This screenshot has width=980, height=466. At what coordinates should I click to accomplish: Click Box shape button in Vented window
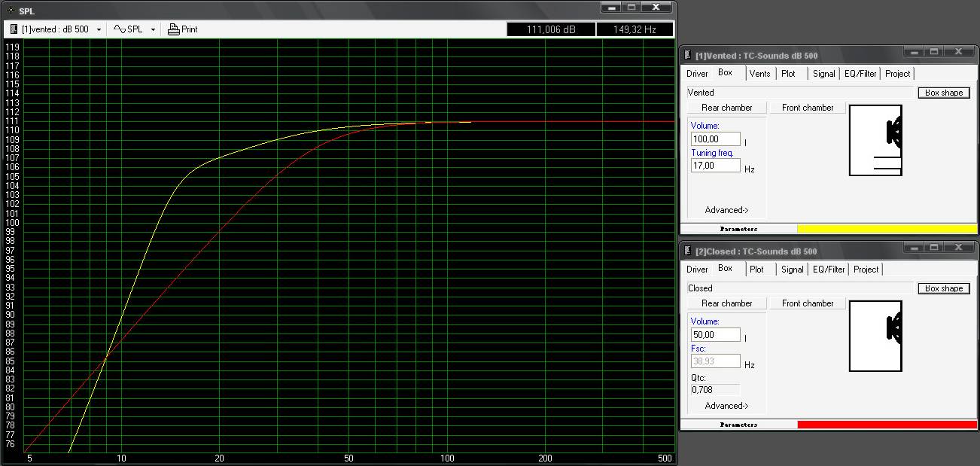943,93
